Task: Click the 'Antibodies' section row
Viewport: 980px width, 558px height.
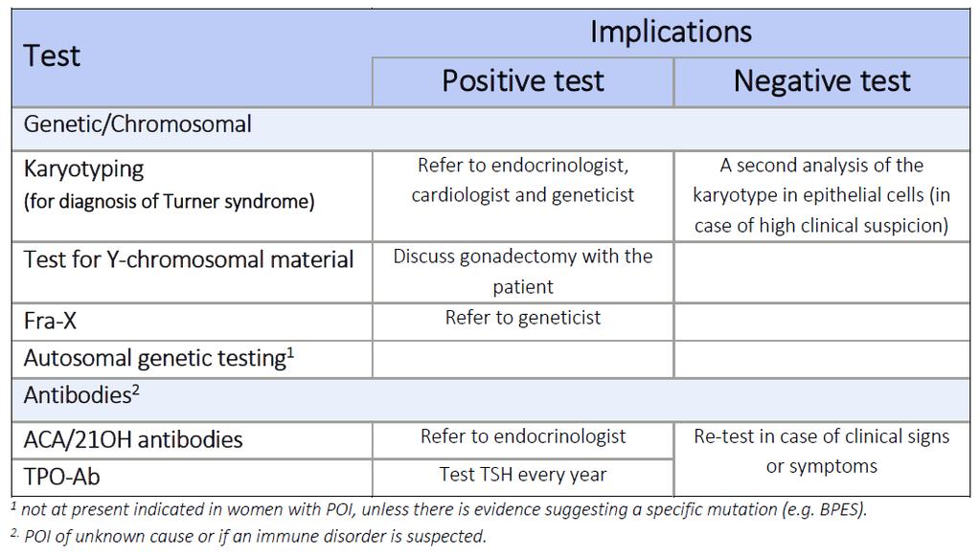Action: click(x=490, y=399)
